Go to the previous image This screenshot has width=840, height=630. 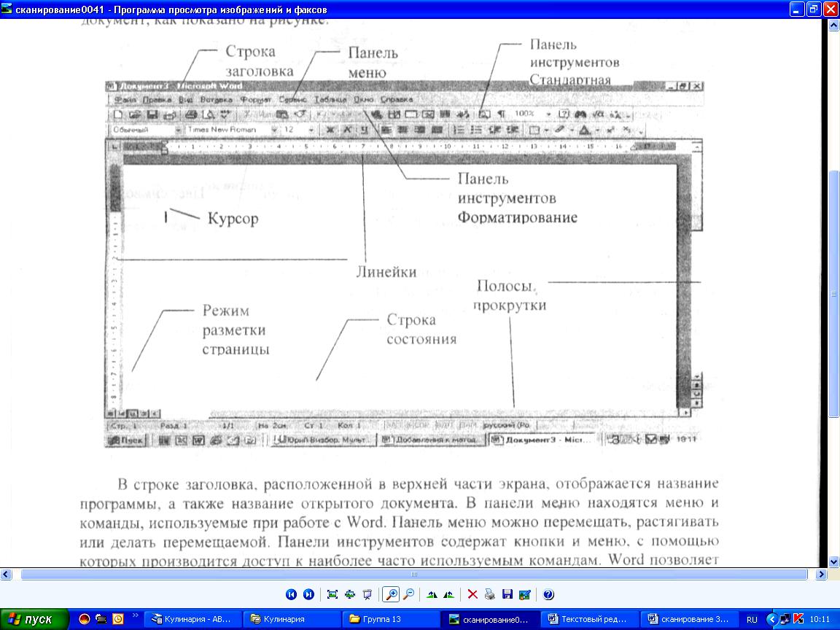291,594
